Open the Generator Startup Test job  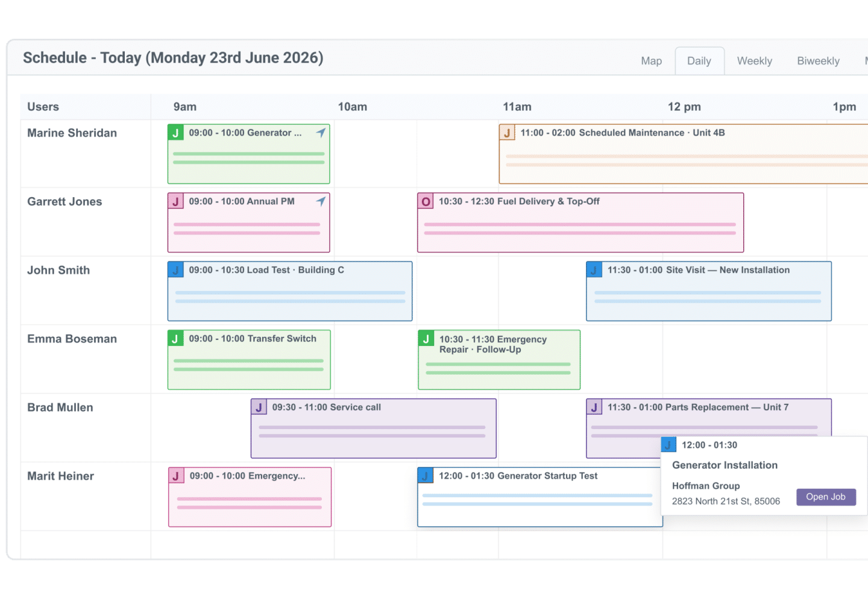point(540,497)
